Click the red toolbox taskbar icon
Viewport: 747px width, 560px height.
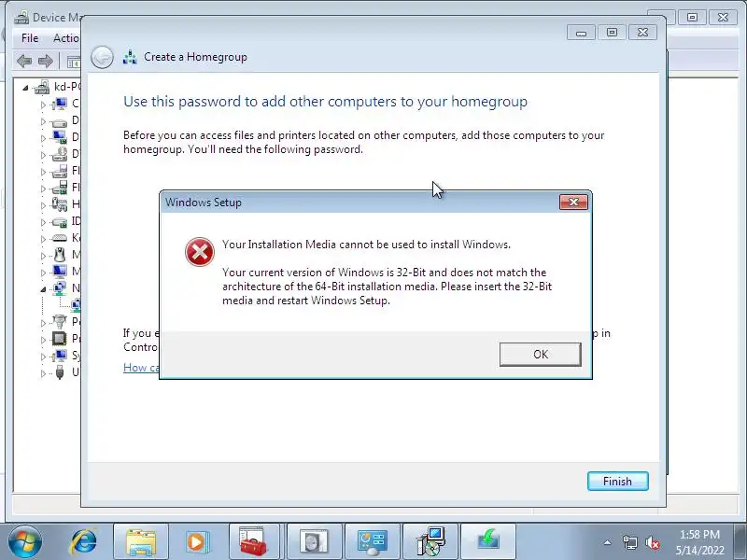253,542
